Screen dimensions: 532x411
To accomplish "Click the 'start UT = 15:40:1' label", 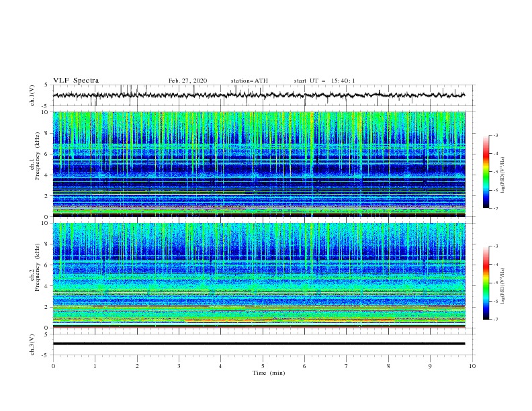I will (324, 81).
